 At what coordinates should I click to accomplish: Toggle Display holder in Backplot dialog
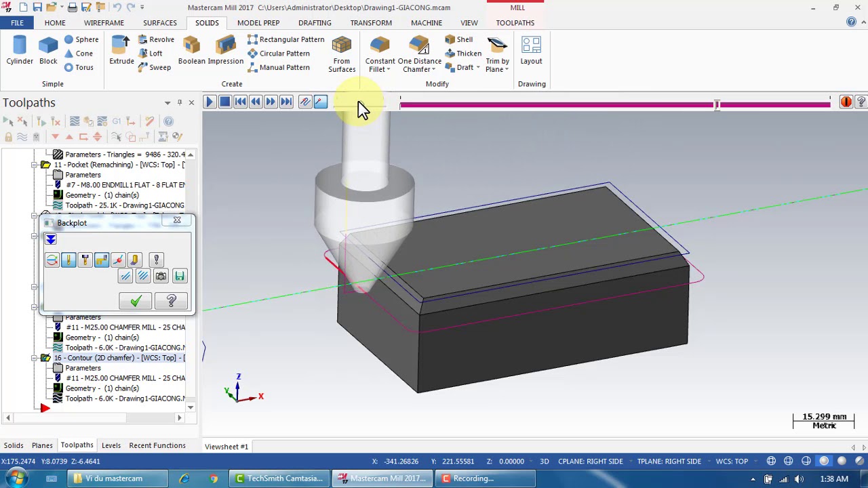coord(85,260)
